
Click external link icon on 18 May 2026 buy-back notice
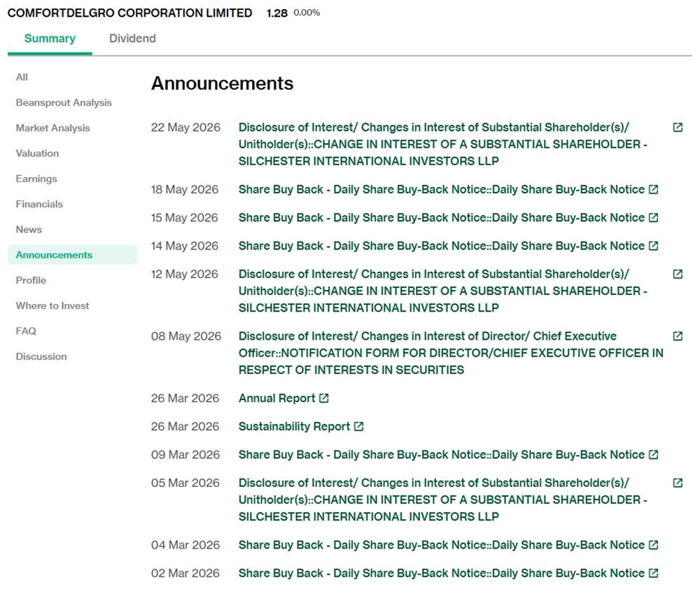[653, 189]
